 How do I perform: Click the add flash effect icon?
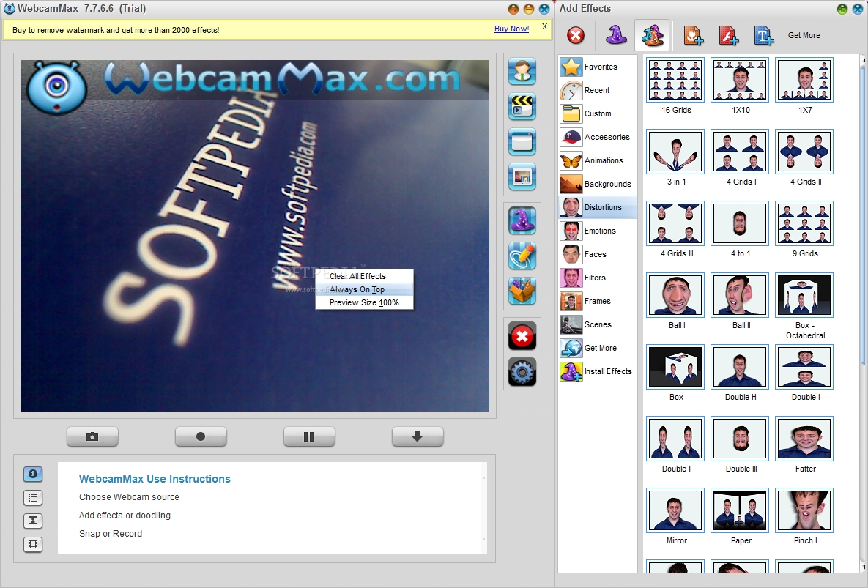click(x=729, y=35)
